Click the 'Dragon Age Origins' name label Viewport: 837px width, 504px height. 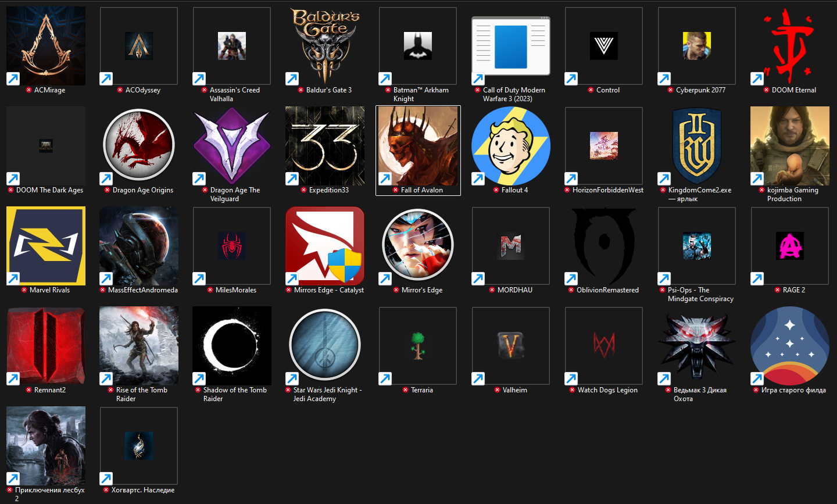coord(142,190)
